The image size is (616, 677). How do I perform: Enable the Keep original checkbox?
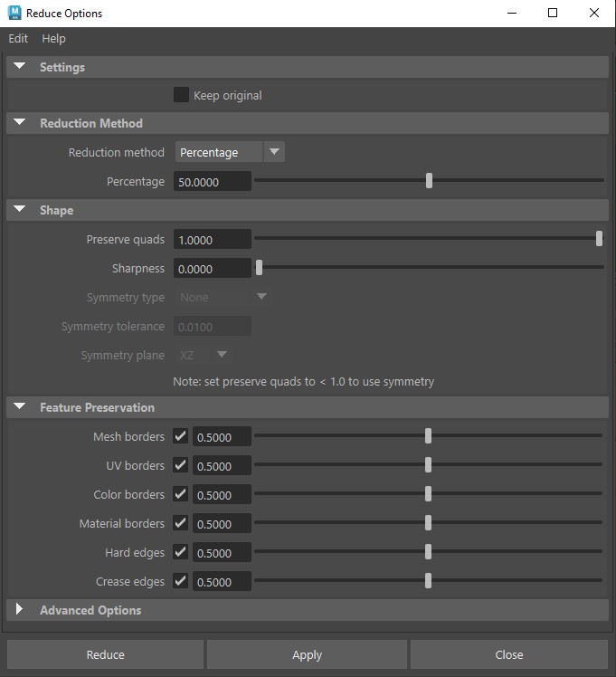click(x=181, y=95)
